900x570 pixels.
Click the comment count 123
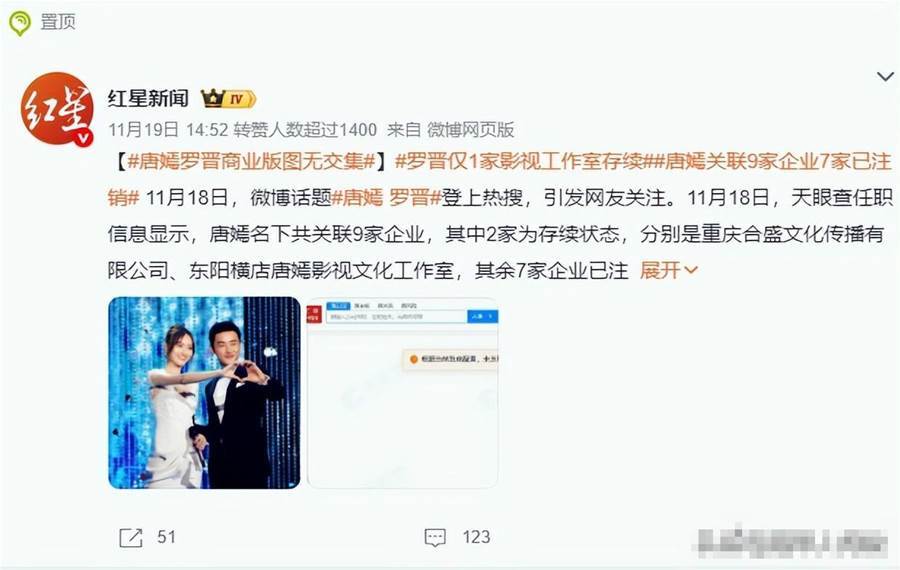pyautogui.click(x=476, y=537)
